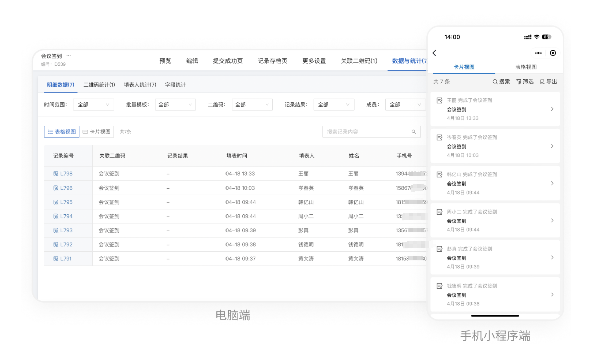Expand 彭真 card chevron on mobile

[552, 257]
